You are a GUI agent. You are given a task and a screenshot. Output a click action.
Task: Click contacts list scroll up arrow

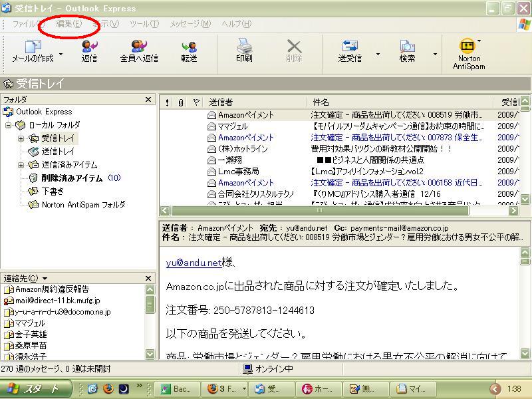coord(150,289)
